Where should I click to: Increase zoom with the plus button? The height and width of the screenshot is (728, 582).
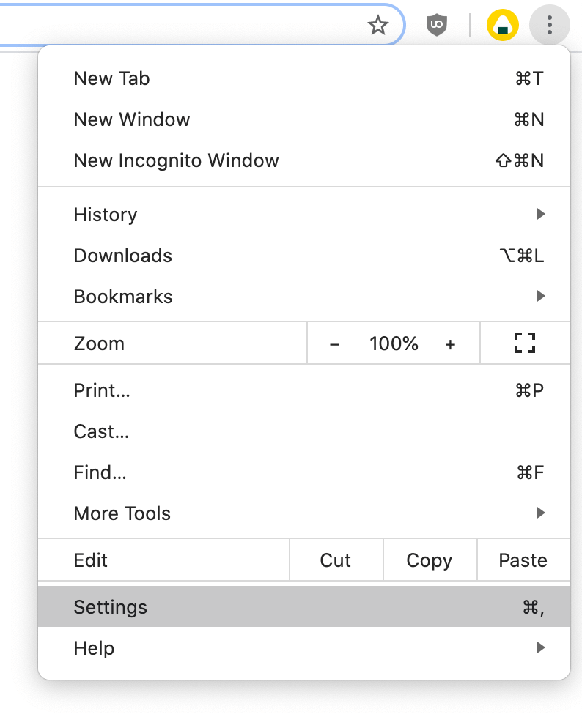450,344
